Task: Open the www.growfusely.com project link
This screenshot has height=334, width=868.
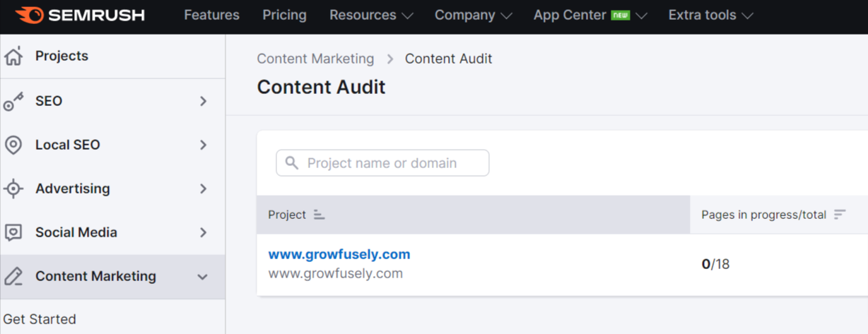Action: coord(339,254)
